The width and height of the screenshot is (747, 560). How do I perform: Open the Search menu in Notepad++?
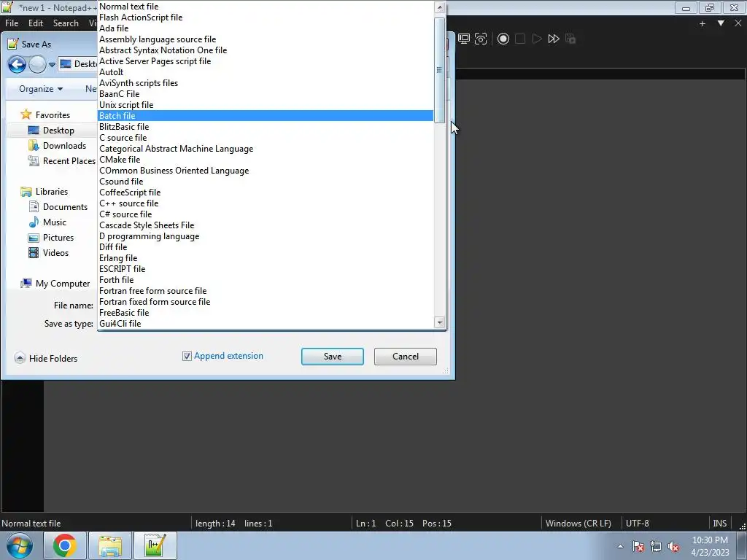click(66, 23)
